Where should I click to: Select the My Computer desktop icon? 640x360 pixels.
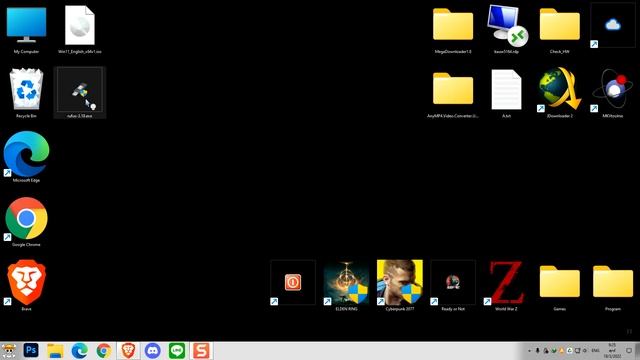click(x=27, y=25)
